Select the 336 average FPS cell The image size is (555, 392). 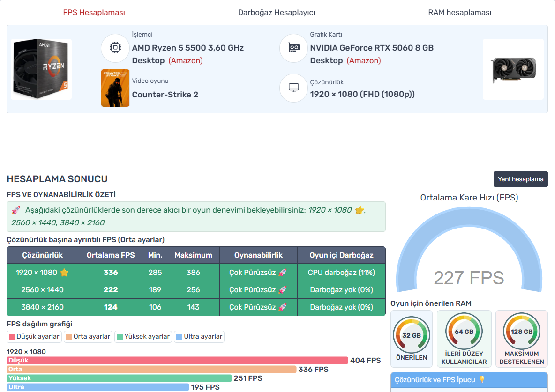[x=111, y=273]
